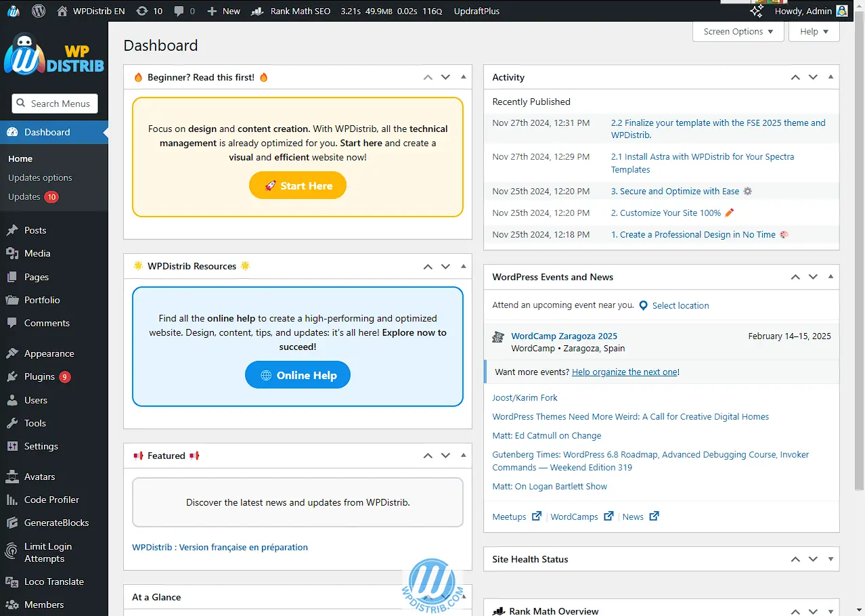Click Help organize the next one link
The image size is (865, 616).
(625, 372)
